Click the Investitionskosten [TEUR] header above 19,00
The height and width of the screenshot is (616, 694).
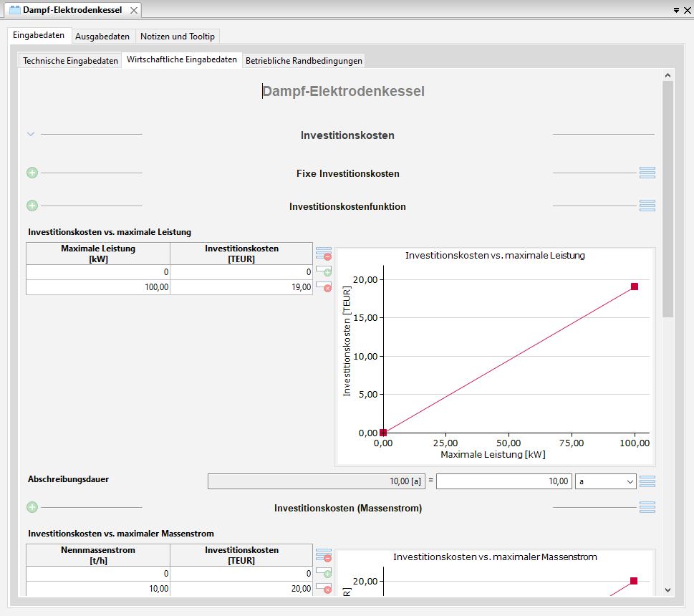(241, 254)
